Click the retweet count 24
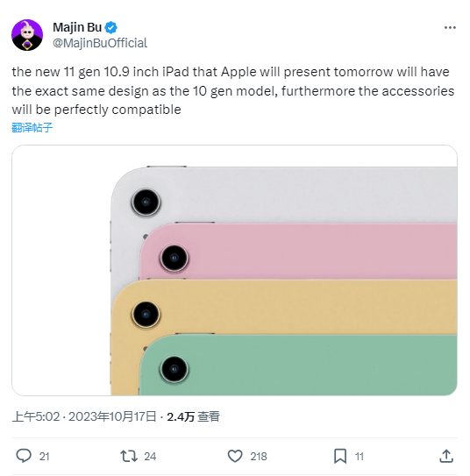The image size is (470, 476). (x=150, y=456)
